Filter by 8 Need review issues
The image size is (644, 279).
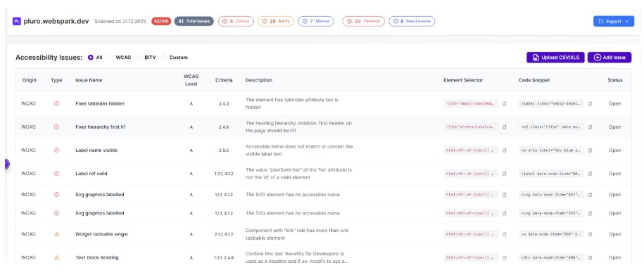point(412,21)
